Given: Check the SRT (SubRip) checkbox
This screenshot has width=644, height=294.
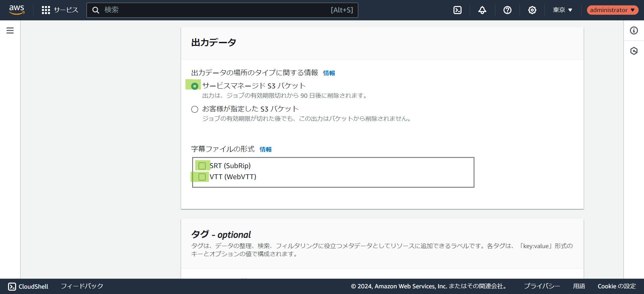Looking at the screenshot, I should (x=202, y=166).
